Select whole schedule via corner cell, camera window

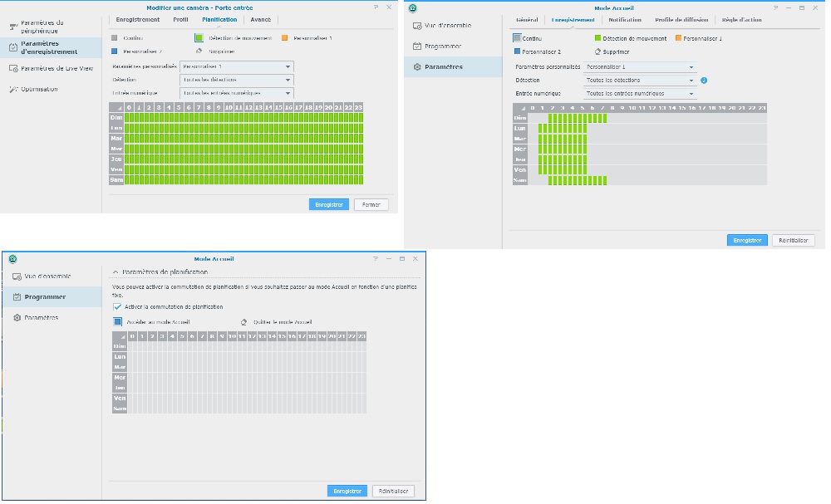pyautogui.click(x=116, y=107)
